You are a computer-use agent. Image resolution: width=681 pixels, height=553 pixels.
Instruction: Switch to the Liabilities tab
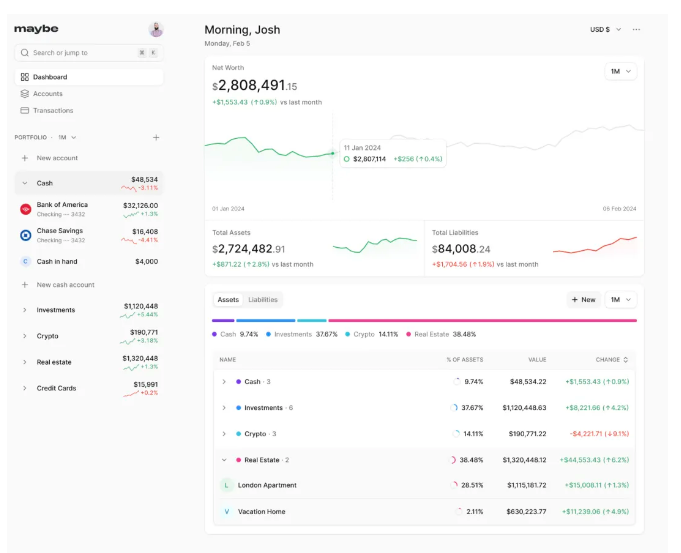coord(263,300)
